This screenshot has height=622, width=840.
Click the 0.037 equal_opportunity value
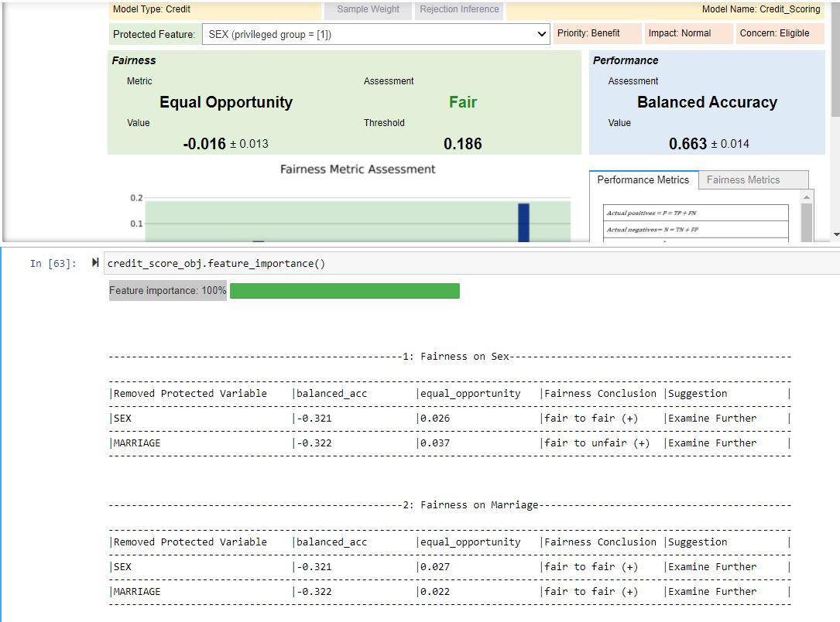click(435, 443)
